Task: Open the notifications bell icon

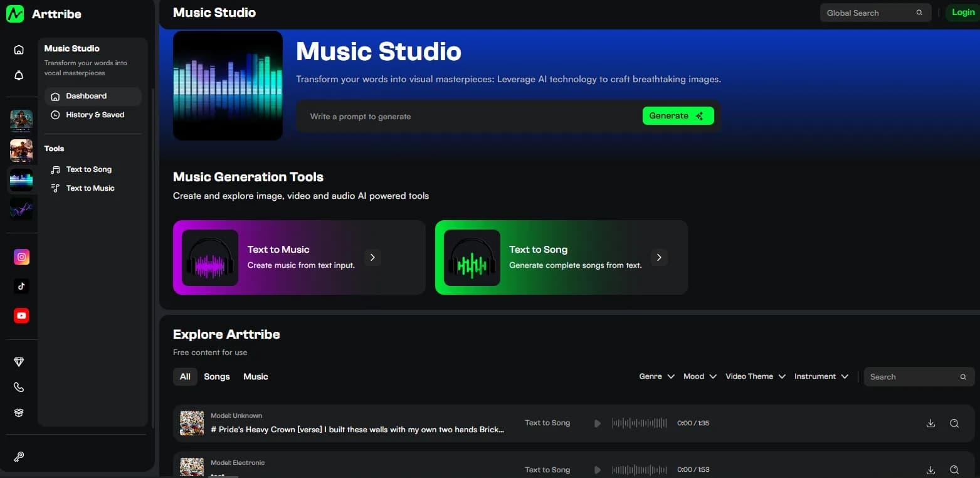Action: pyautogui.click(x=19, y=76)
